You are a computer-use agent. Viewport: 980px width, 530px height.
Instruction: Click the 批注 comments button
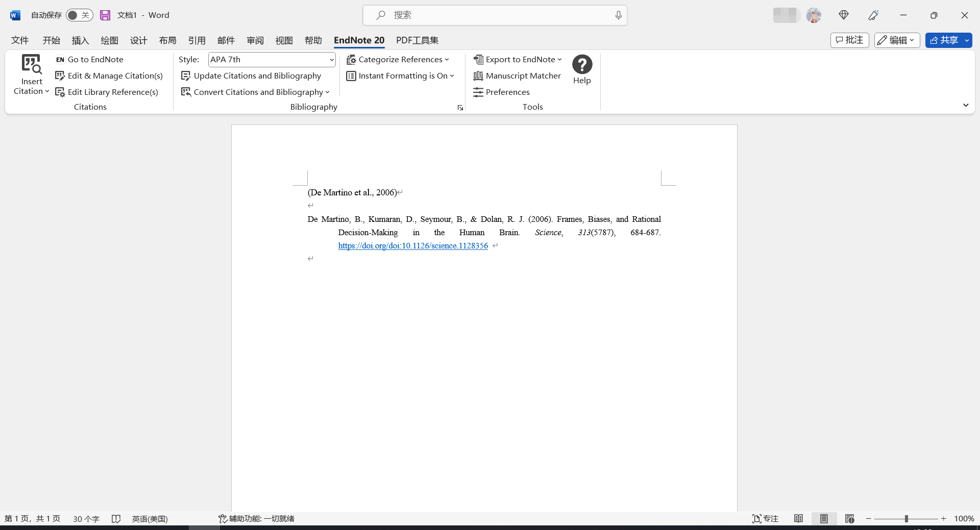pyautogui.click(x=849, y=40)
